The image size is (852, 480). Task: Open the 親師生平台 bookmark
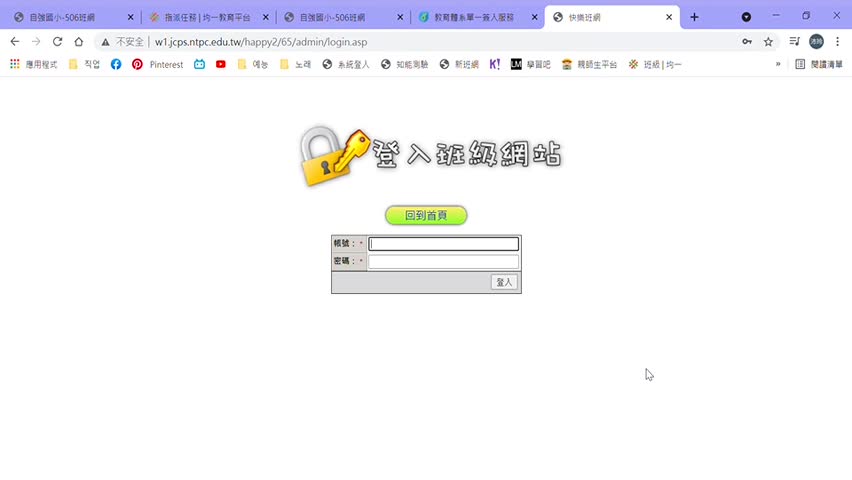pyautogui.click(x=589, y=64)
